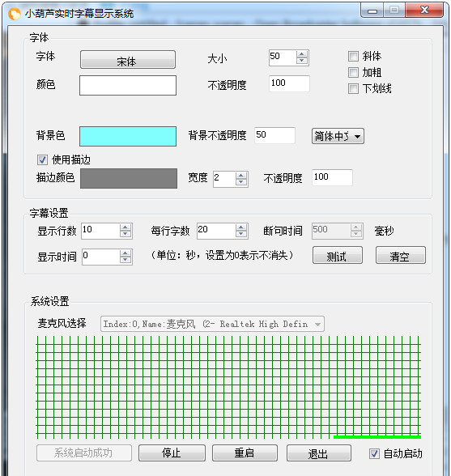Click the 停止 stop button
Image resolution: width=451 pixels, height=476 pixels.
pyautogui.click(x=172, y=453)
